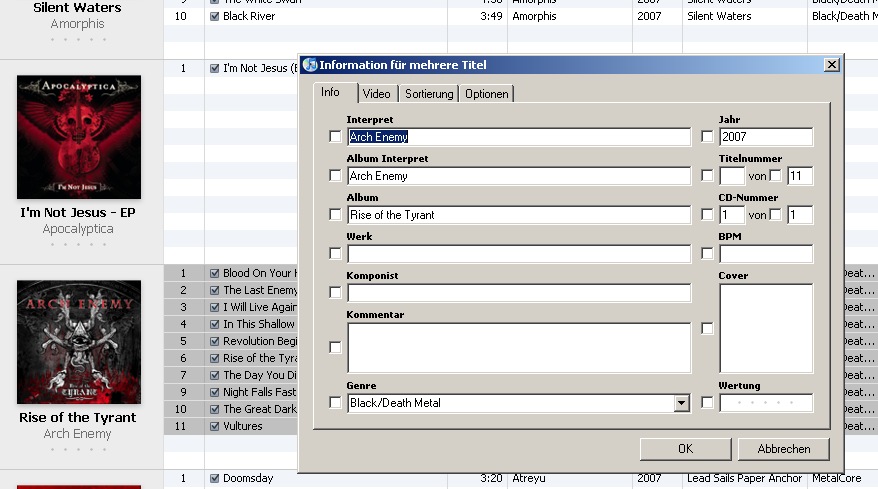This screenshot has width=878, height=489.
Task: Switch to the Video tab
Action: tap(376, 94)
